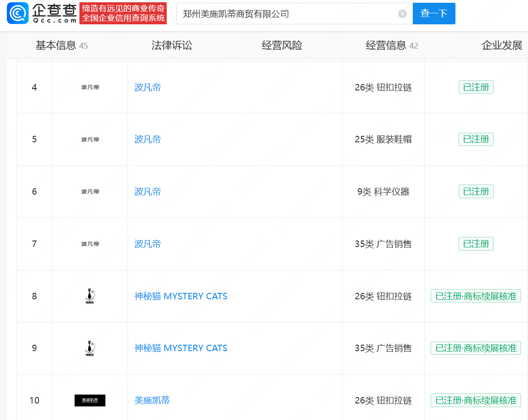This screenshot has width=528, height=420.
Task: Select '26类 钮扣拉链' in row 10
Action: tap(383, 400)
